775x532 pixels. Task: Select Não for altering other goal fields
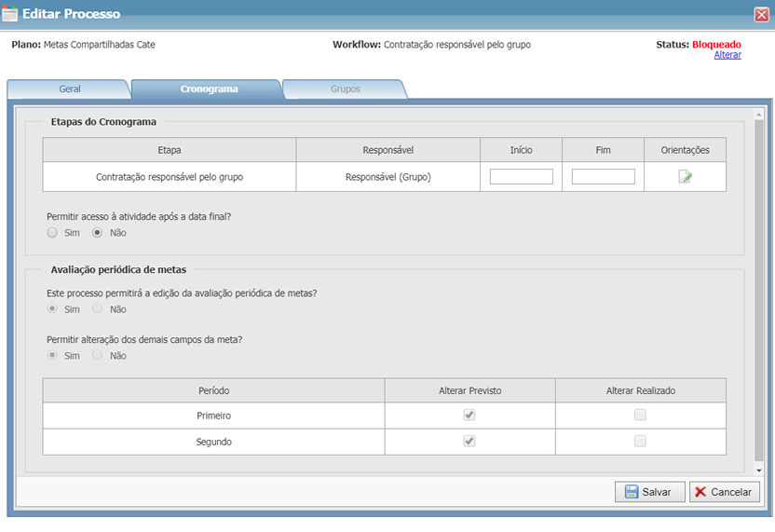coord(98,356)
